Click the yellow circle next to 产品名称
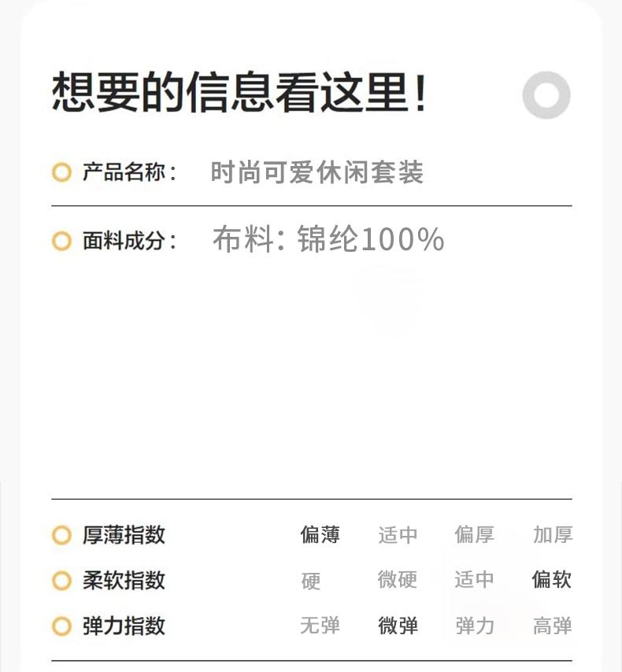This screenshot has width=622, height=672. point(61,172)
